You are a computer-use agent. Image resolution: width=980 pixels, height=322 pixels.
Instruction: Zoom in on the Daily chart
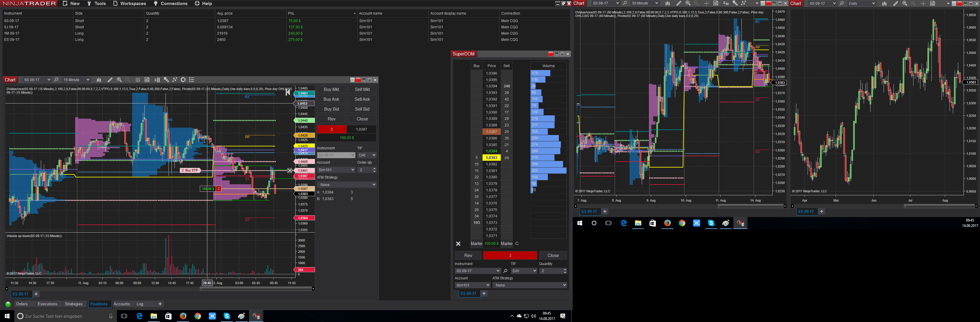(905, 3)
